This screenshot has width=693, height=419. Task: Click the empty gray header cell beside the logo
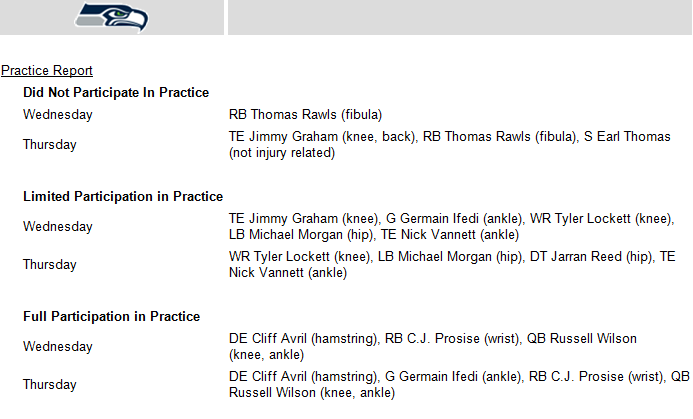pyautogui.click(x=460, y=17)
